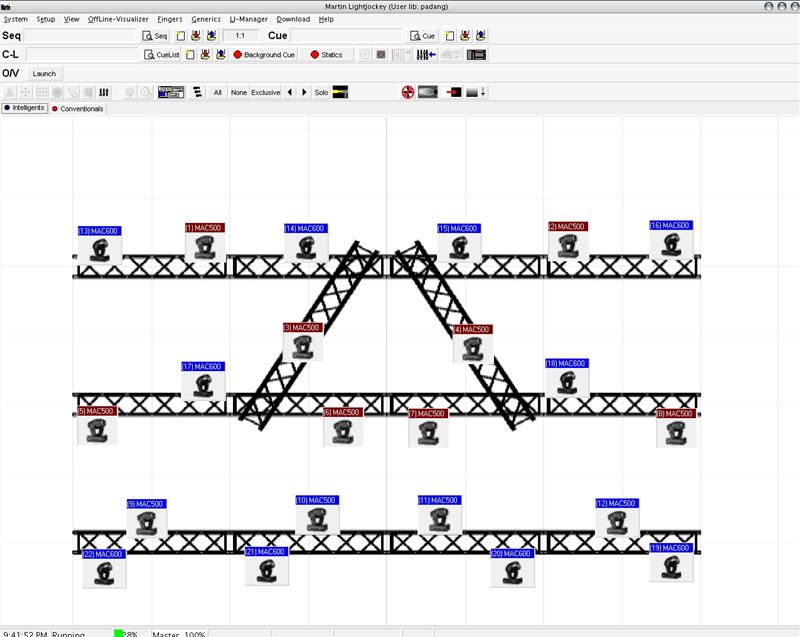
Task: Load sequence with blue arrow icon in Seq row
Action: (x=212, y=36)
